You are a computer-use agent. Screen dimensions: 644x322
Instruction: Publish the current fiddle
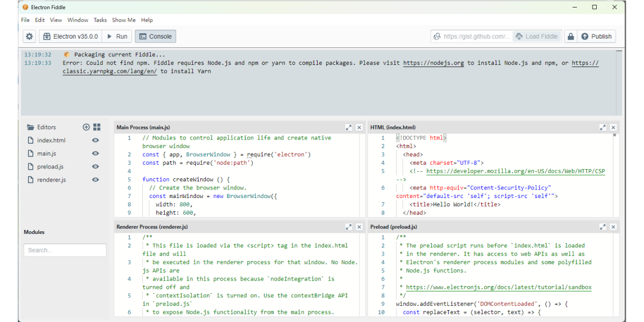click(596, 36)
